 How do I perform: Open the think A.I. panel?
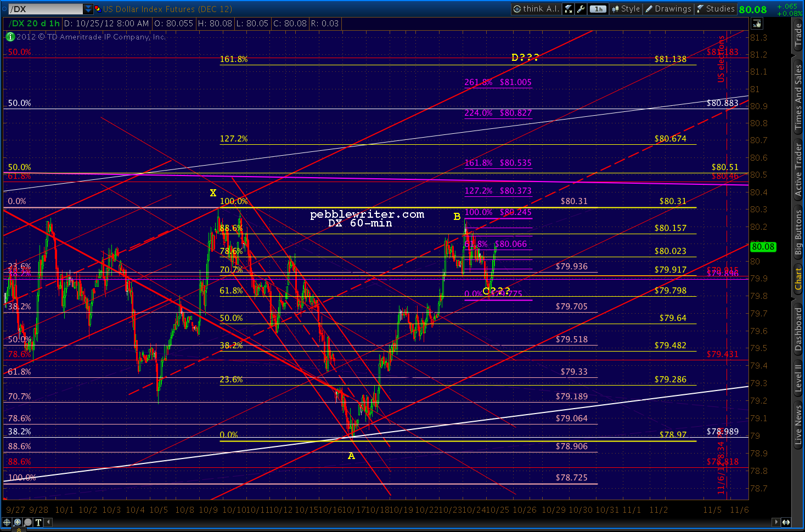(x=536, y=9)
